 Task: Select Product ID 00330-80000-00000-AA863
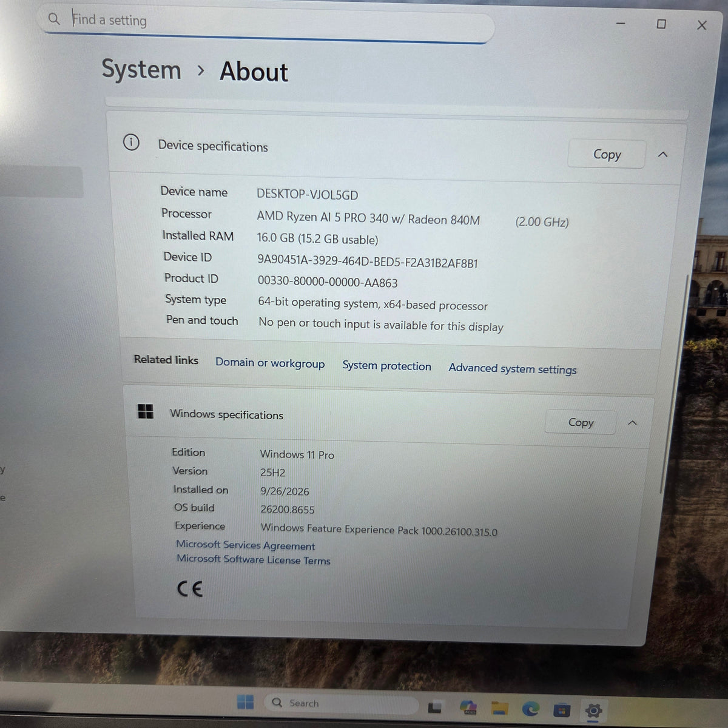coord(328,282)
